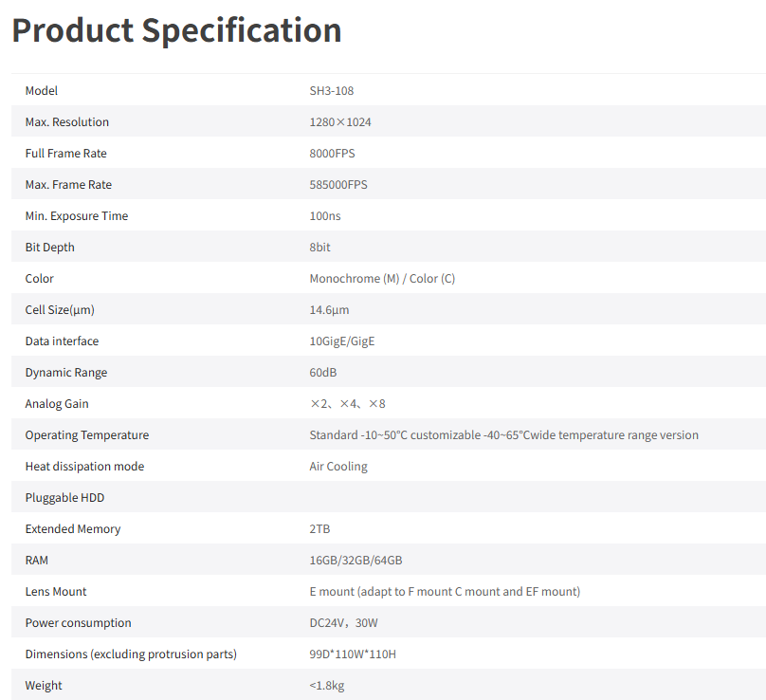
Task: Select the E mount lens mount description
Action: [445, 592]
